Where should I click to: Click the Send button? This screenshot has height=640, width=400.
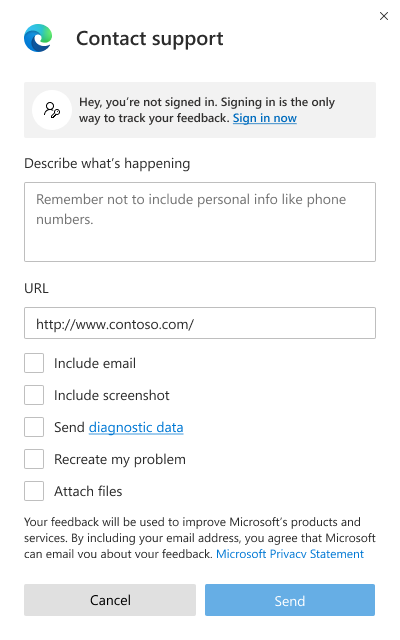(290, 600)
